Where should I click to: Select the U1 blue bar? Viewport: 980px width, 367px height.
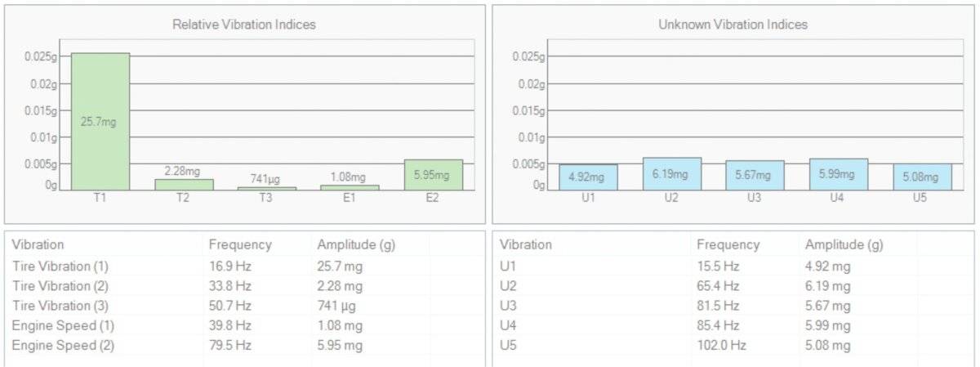(x=588, y=177)
